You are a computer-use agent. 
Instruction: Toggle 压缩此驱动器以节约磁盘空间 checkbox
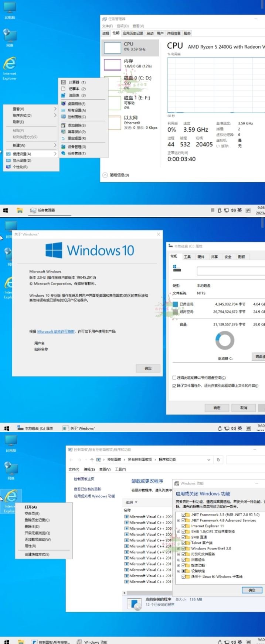(x=174, y=378)
